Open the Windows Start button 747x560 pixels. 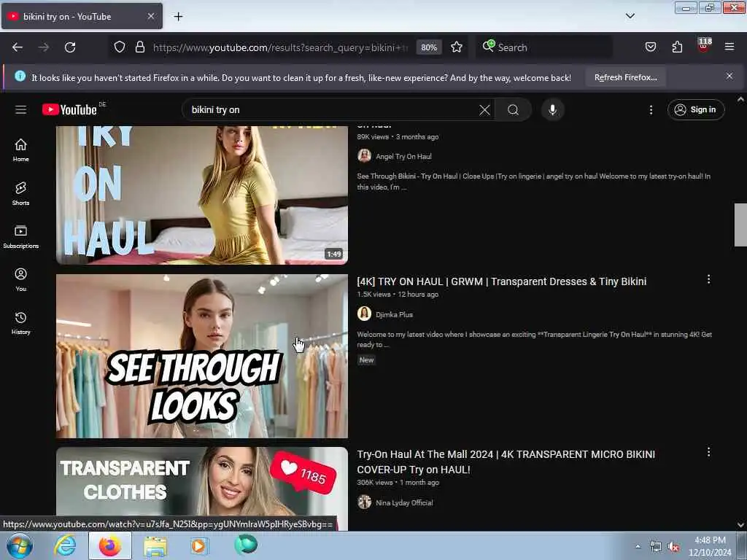(x=20, y=545)
